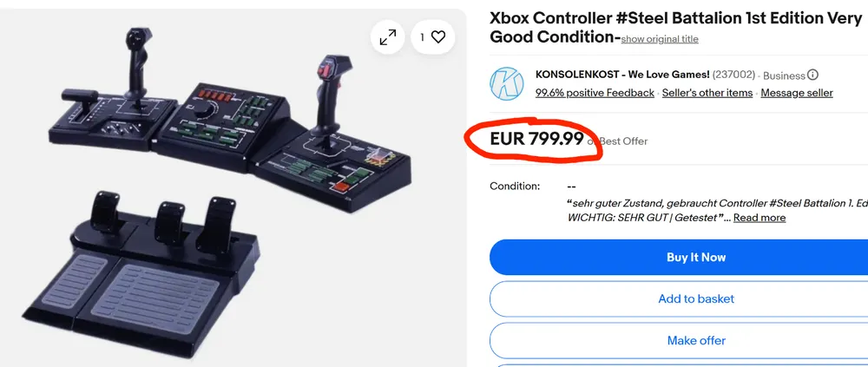Click the EUR 799.99 price
The width and height of the screenshot is (868, 367).
click(x=536, y=139)
